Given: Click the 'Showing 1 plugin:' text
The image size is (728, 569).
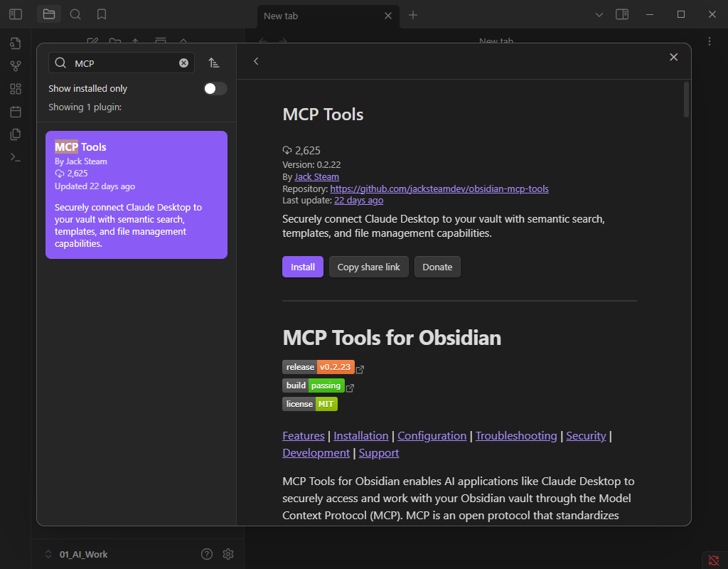Looking at the screenshot, I should click(x=85, y=107).
